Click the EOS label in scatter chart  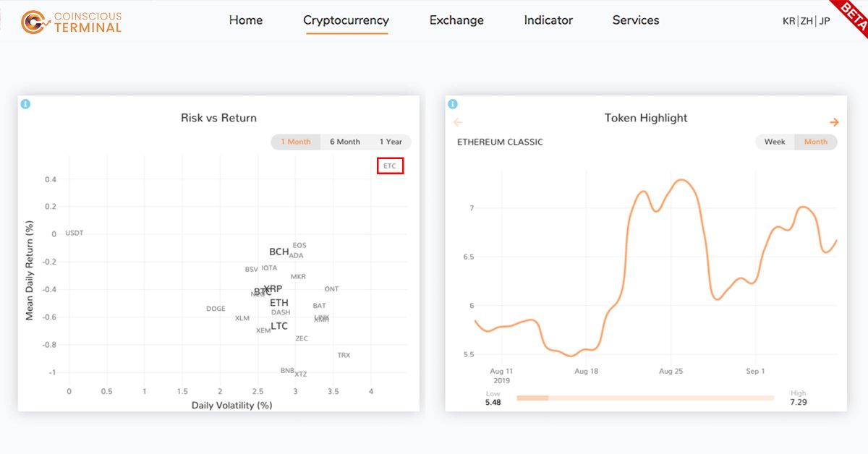tap(299, 246)
